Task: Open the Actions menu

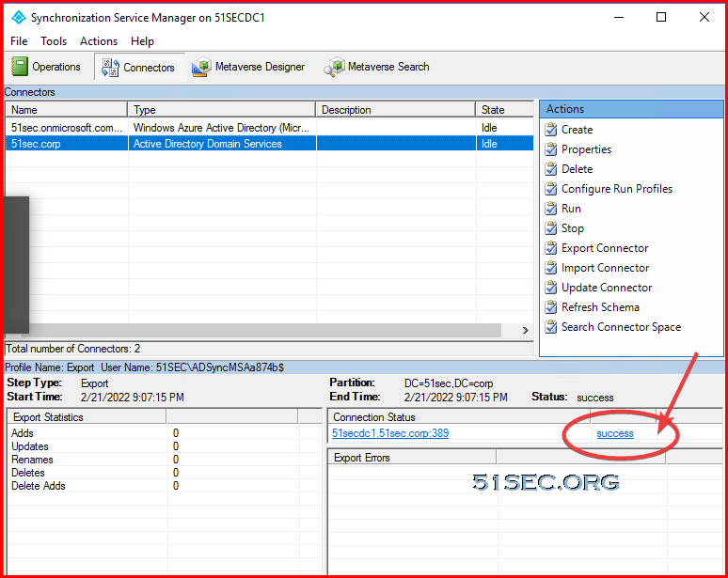Action: click(x=99, y=41)
